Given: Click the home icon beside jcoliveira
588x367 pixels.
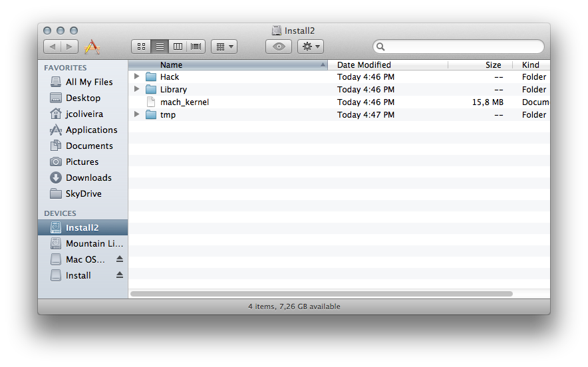Looking at the screenshot, I should pos(55,114).
